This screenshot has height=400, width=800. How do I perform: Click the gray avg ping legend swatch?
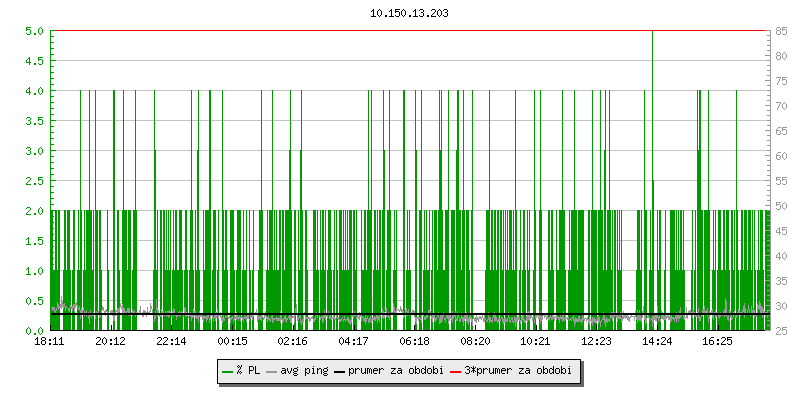pos(272,371)
